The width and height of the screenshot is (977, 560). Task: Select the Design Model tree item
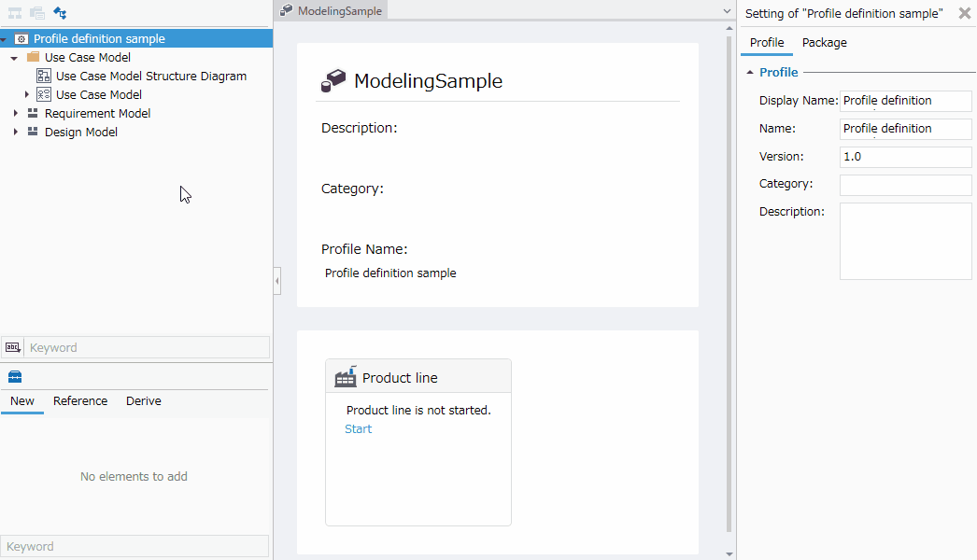point(81,132)
